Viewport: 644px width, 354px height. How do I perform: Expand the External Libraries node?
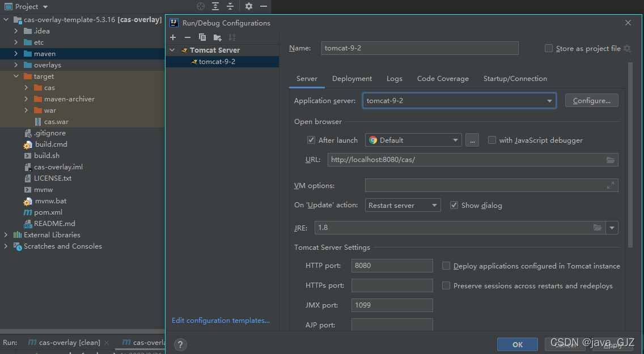click(6, 235)
